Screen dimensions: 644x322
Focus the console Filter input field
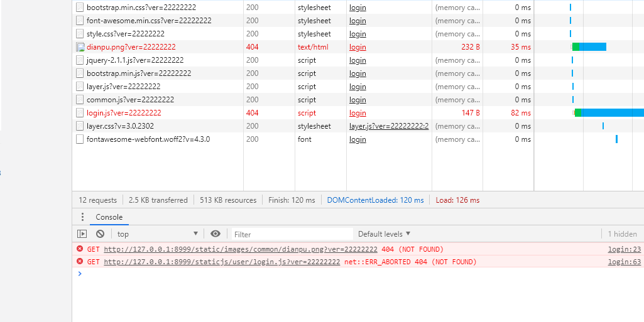pos(292,234)
